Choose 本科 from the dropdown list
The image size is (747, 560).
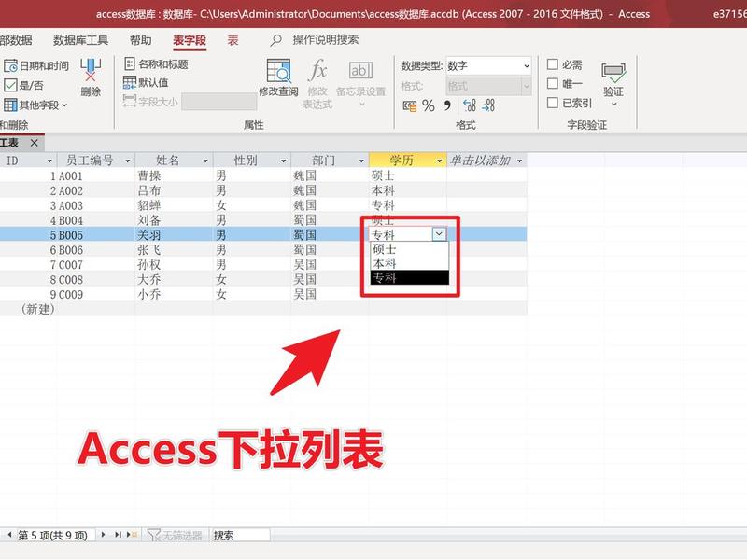coord(410,263)
